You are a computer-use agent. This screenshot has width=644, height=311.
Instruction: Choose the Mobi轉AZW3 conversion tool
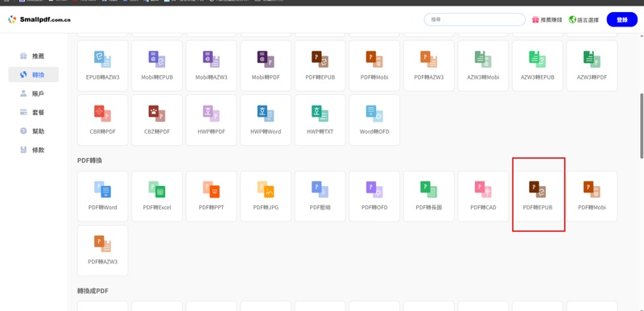point(211,66)
